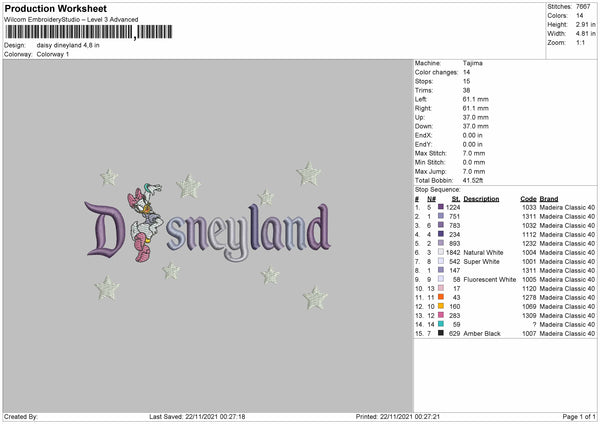600x424 pixels.
Task: Select the Stops value 15
Action: [x=466, y=81]
